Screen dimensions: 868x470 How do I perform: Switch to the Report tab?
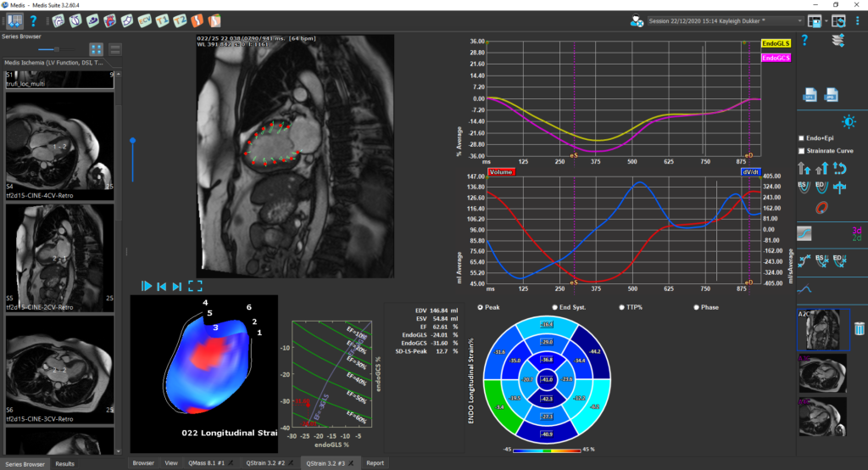[x=375, y=463]
